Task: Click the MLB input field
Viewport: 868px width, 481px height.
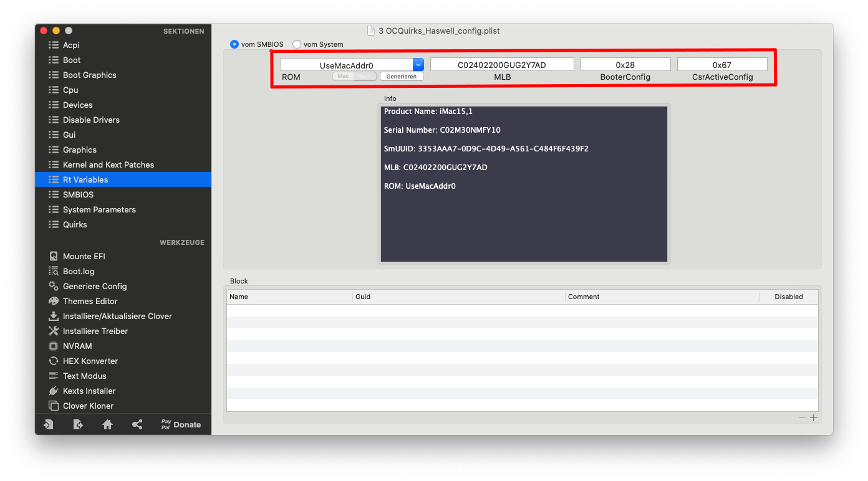Action: [502, 64]
